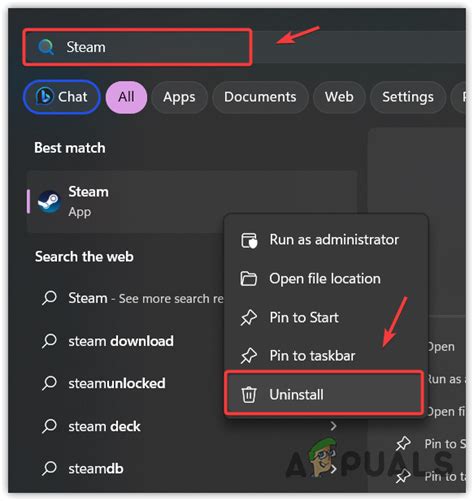This screenshot has height=501, width=474.
Task: Click magnifier icon beside steam download
Action: pyautogui.click(x=49, y=341)
